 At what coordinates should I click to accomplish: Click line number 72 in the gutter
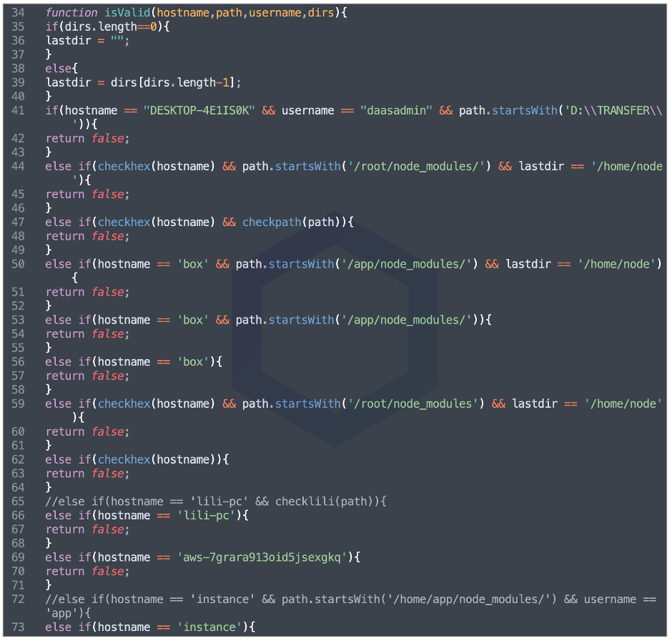18,600
